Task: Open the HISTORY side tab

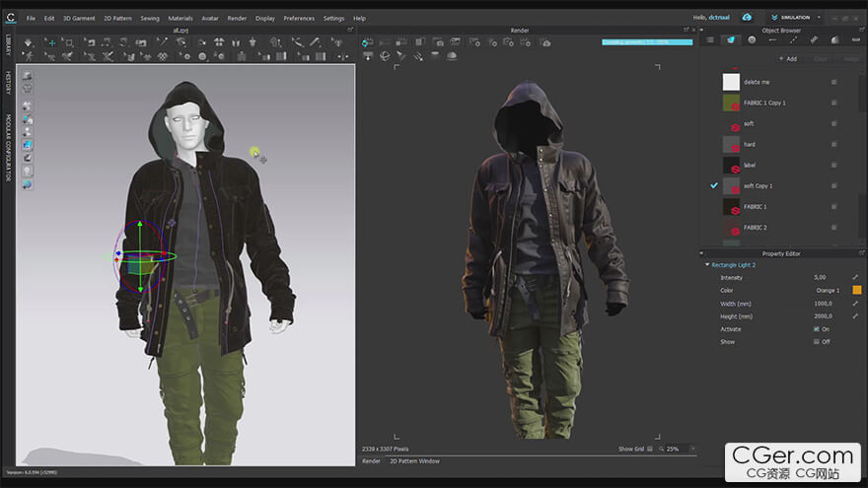Action: coord(8,83)
